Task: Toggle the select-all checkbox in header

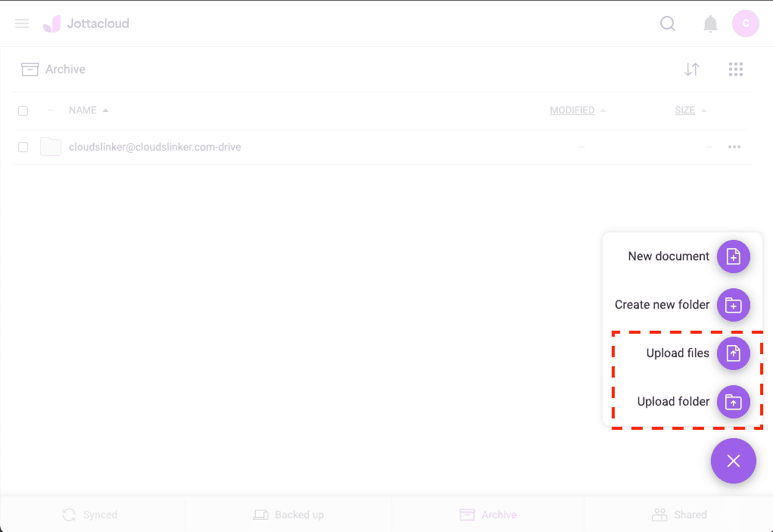Action: click(23, 110)
